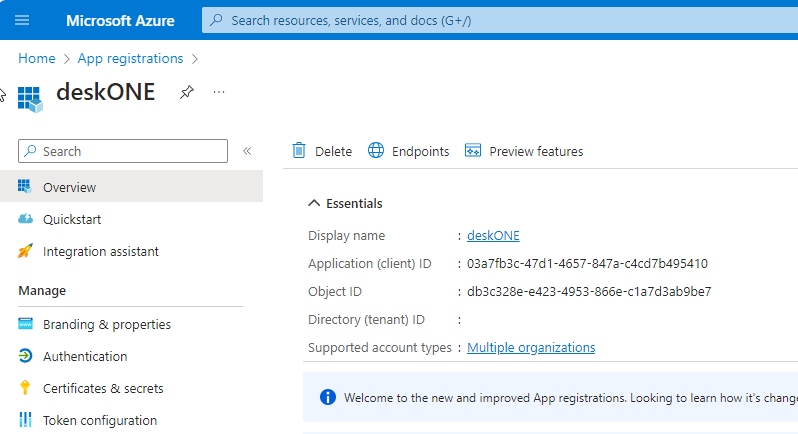Click the info icon in the welcome banner
This screenshot has height=434, width=798.
click(x=328, y=397)
